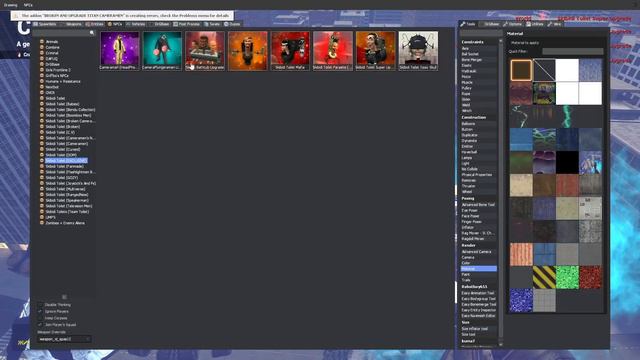Select Skibidi Toilet [Cameramen] category
Image resolution: width=640 pixels, height=360 pixels.
point(67,144)
